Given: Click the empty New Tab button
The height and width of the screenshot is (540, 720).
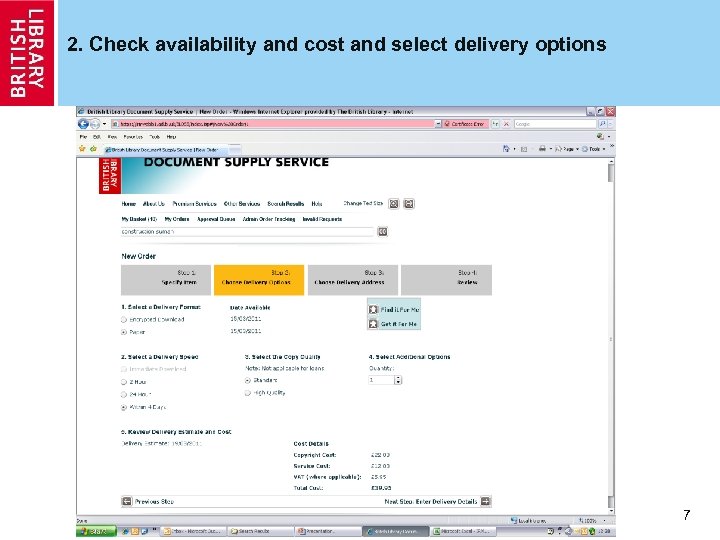Looking at the screenshot, I should pyautogui.click(x=235, y=150).
